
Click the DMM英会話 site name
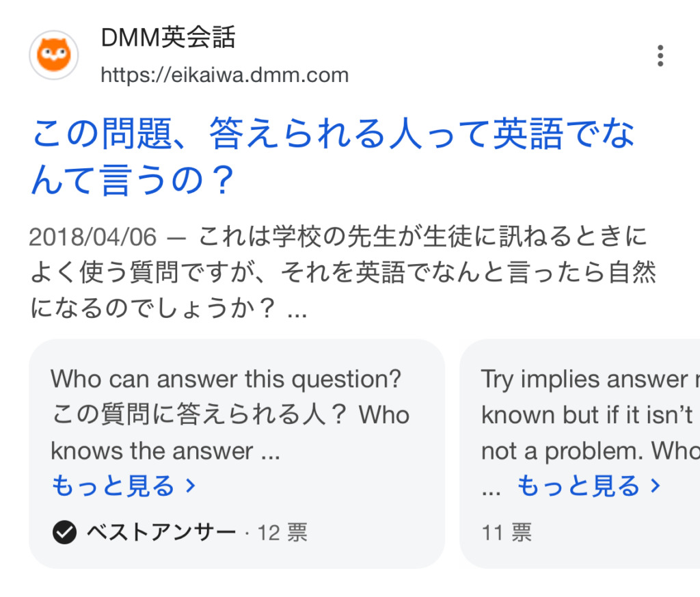[168, 38]
